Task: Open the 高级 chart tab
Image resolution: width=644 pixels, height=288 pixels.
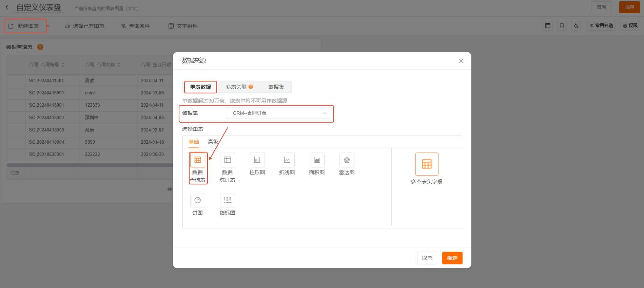Action: click(213, 142)
